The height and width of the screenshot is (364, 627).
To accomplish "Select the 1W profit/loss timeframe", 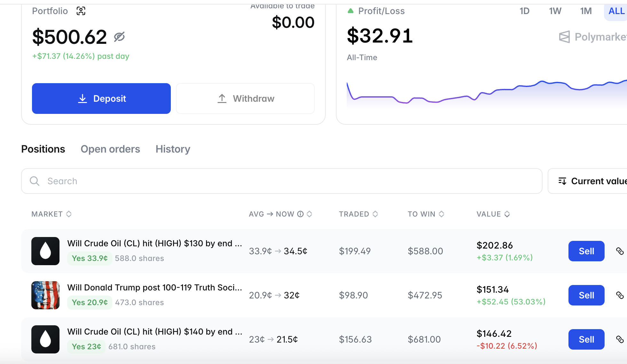I will click(555, 11).
